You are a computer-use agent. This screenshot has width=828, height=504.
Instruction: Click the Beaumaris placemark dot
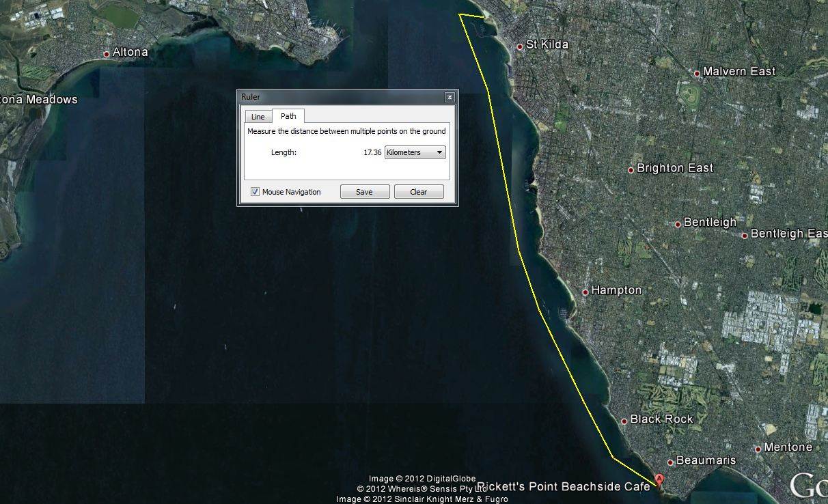670,460
